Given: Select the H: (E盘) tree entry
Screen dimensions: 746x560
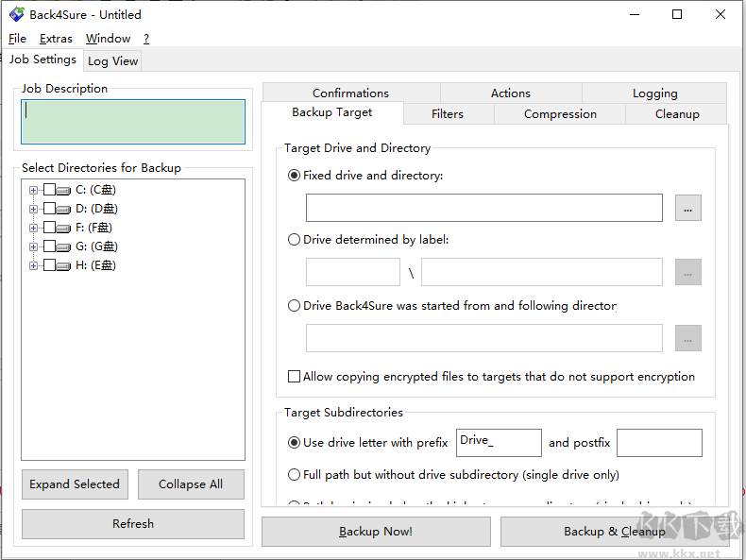Looking at the screenshot, I should tap(95, 265).
